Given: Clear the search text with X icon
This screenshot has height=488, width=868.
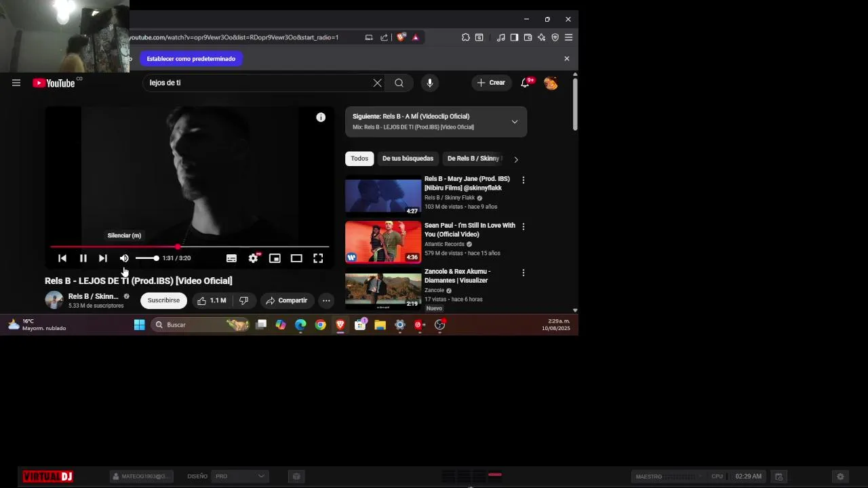Looking at the screenshot, I should click(377, 83).
